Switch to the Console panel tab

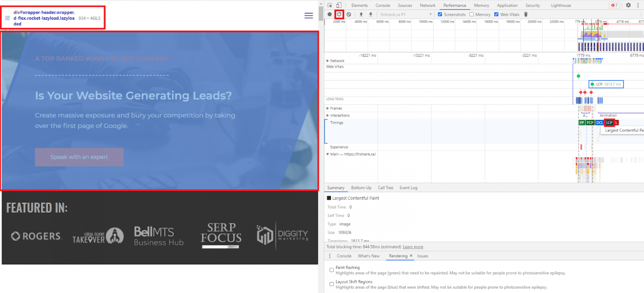382,5
